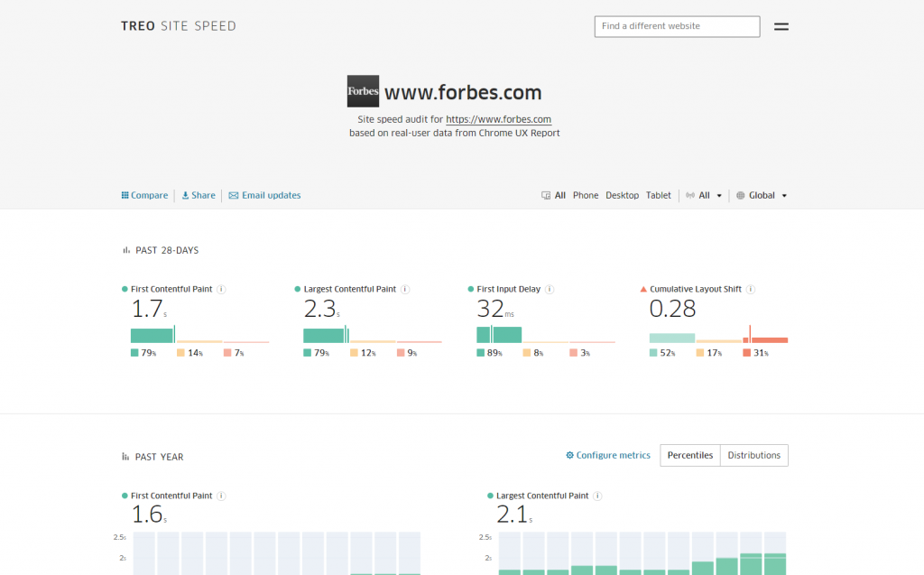Click the red 9% swatch under Largest Contentful Paint
924x575 pixels.
(x=400, y=353)
